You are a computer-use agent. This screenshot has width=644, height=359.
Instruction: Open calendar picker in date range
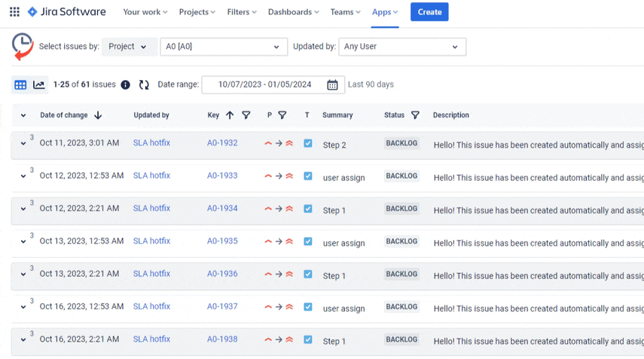[332, 84]
